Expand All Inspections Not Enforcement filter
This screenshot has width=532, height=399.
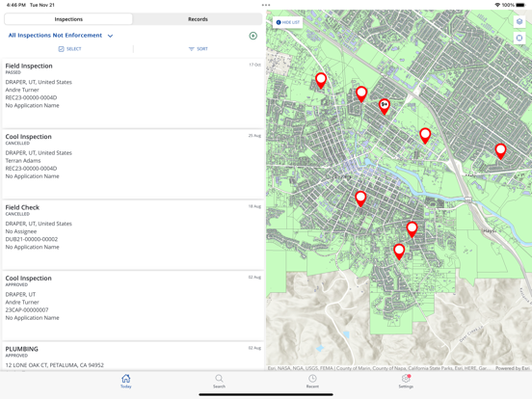pos(61,36)
